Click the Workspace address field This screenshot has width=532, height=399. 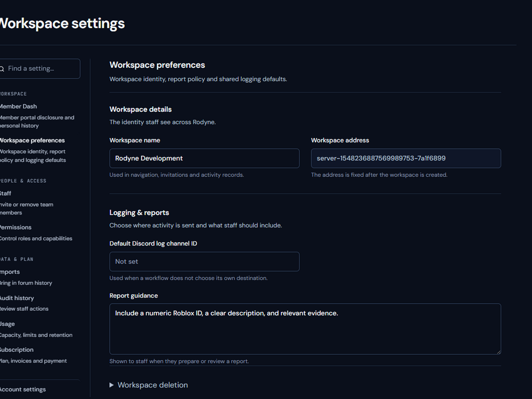406,158
